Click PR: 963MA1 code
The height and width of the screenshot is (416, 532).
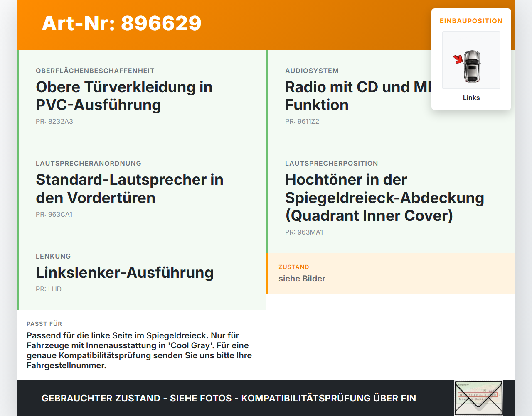[304, 232]
